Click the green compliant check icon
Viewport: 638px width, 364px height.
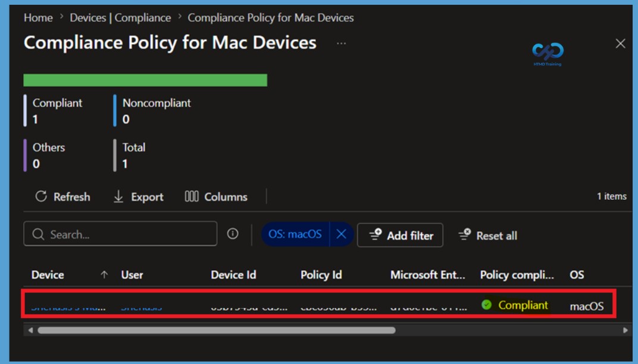tap(487, 305)
